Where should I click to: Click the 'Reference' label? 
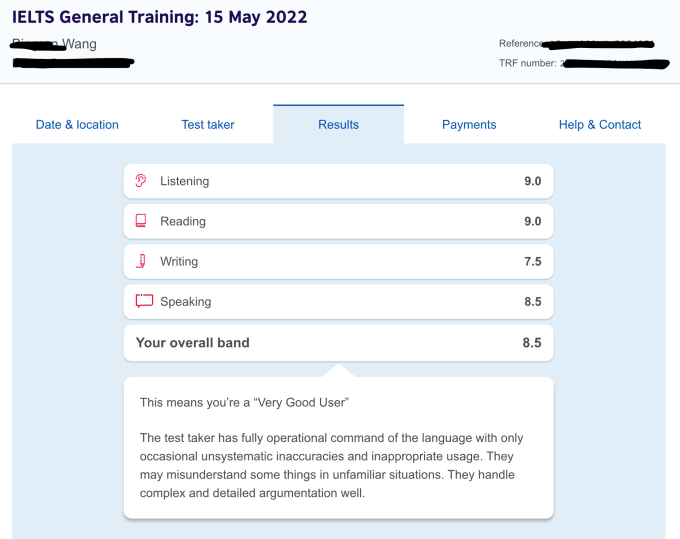pyautogui.click(x=520, y=43)
